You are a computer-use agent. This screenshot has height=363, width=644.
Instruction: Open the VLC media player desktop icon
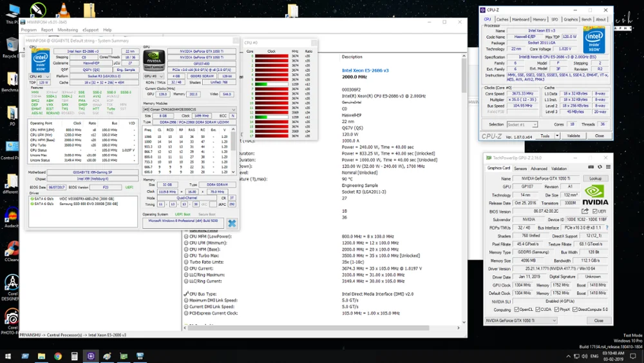pos(63,10)
